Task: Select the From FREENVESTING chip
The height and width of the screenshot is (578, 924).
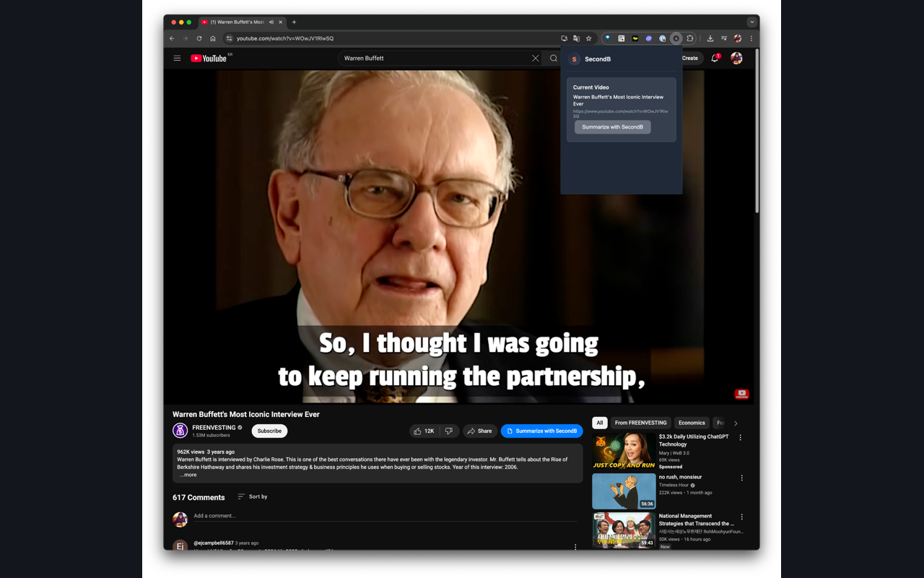Action: point(640,423)
